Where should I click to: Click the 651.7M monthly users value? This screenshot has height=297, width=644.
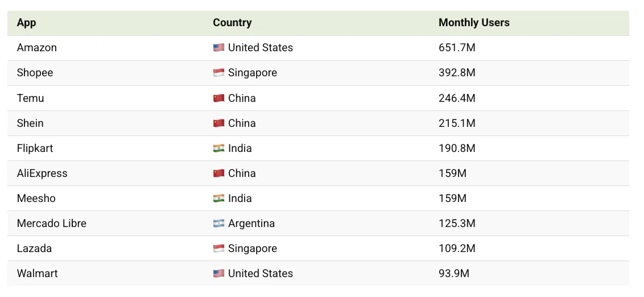pyautogui.click(x=457, y=48)
